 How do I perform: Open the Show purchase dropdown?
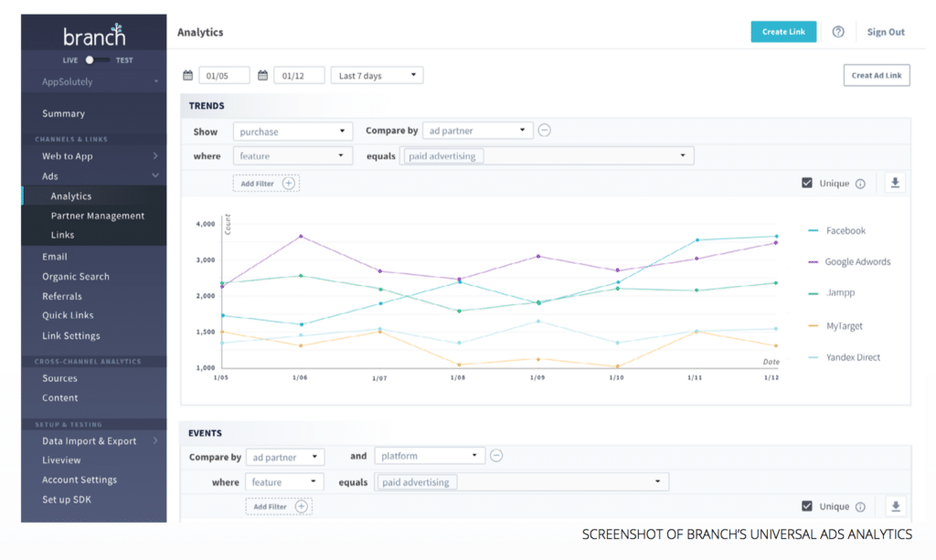point(292,131)
